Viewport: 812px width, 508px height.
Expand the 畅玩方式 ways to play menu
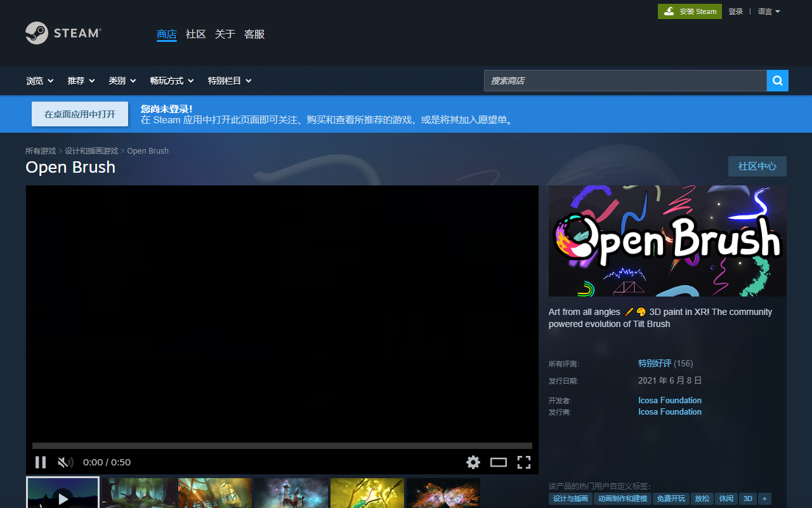(172, 81)
